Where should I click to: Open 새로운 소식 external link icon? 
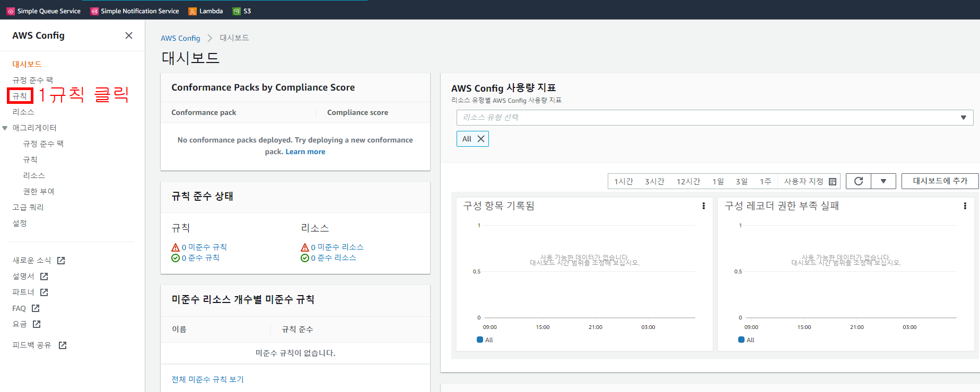pos(61,261)
